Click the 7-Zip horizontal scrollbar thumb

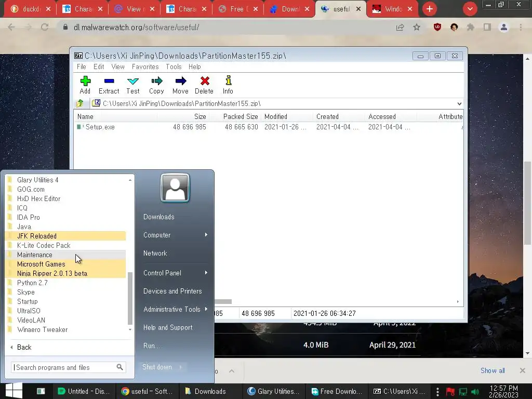[223, 301]
